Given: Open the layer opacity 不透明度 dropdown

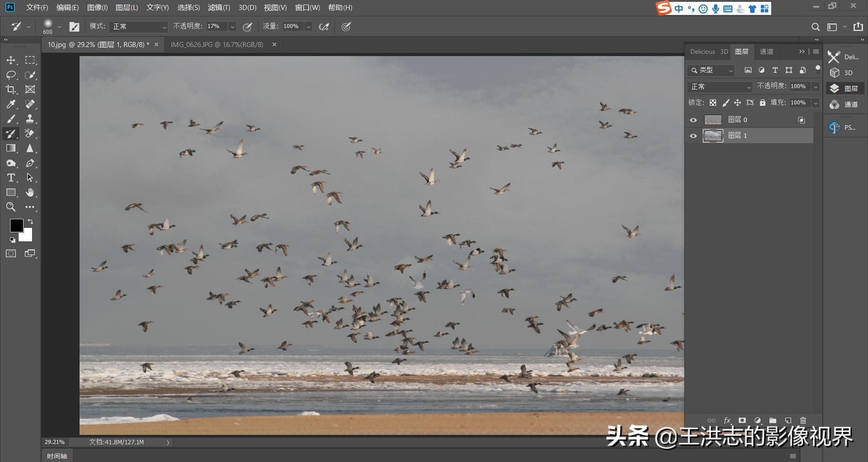Looking at the screenshot, I should click(816, 86).
